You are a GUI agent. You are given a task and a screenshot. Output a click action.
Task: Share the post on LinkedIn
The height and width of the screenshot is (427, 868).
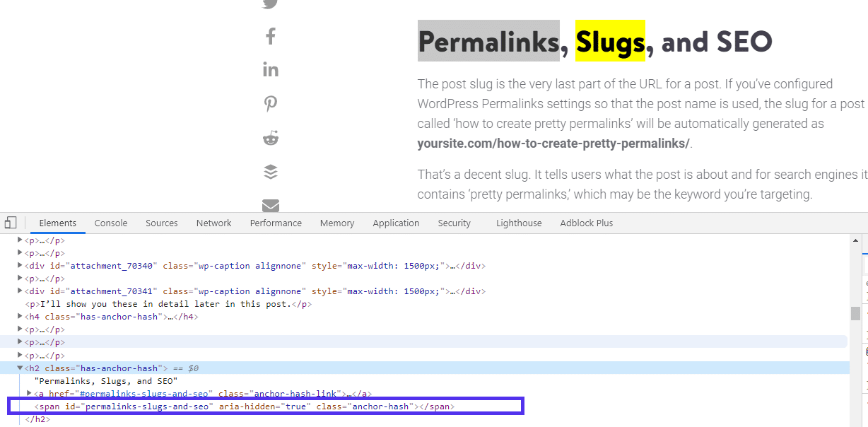(x=271, y=69)
